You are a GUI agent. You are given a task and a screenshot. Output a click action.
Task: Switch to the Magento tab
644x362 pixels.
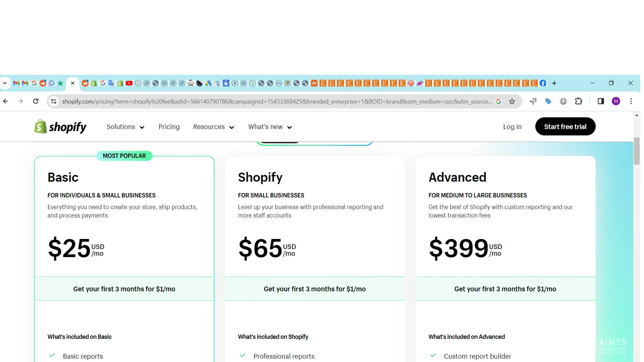pyautogui.click(x=411, y=83)
